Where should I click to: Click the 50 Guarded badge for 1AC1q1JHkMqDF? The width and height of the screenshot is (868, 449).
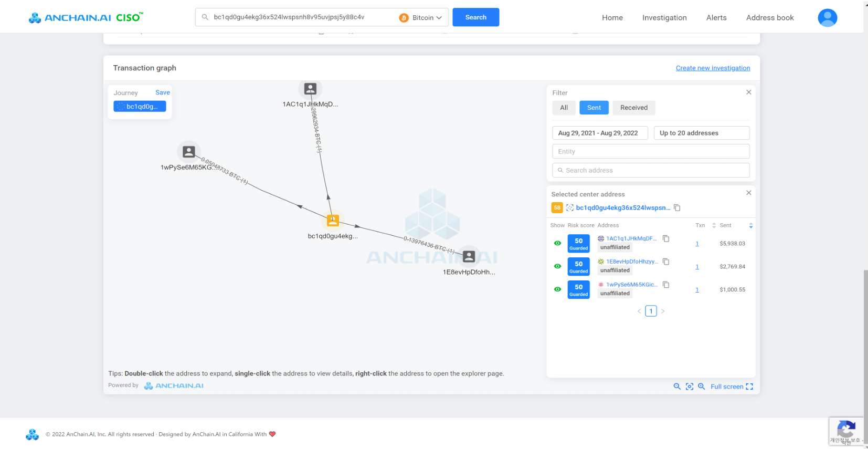[x=579, y=244]
